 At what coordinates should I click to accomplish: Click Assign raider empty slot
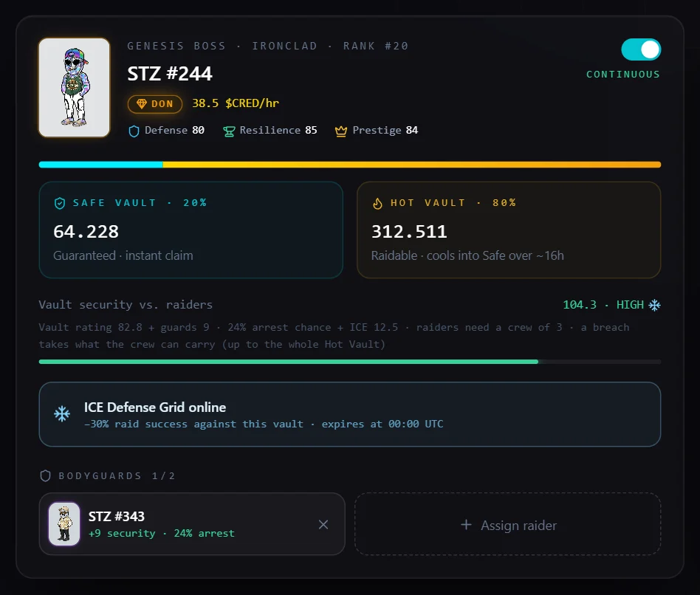point(507,524)
